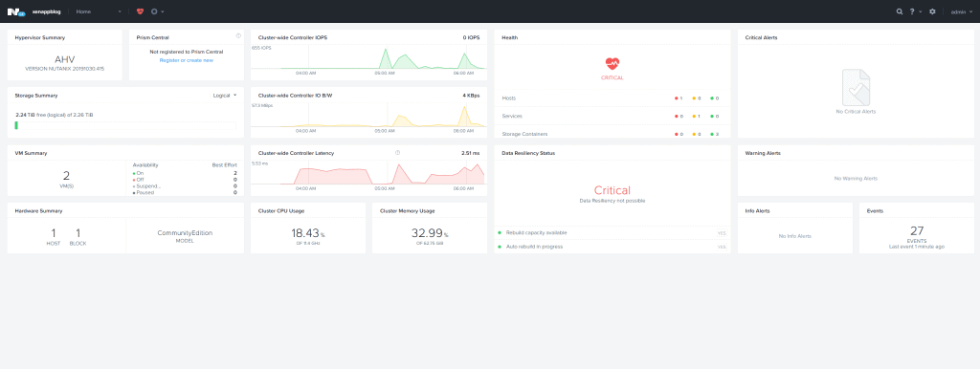This screenshot has width=980, height=369.
Task: Click the 32.99% Cluster Memory Usage value
Action: point(430,233)
